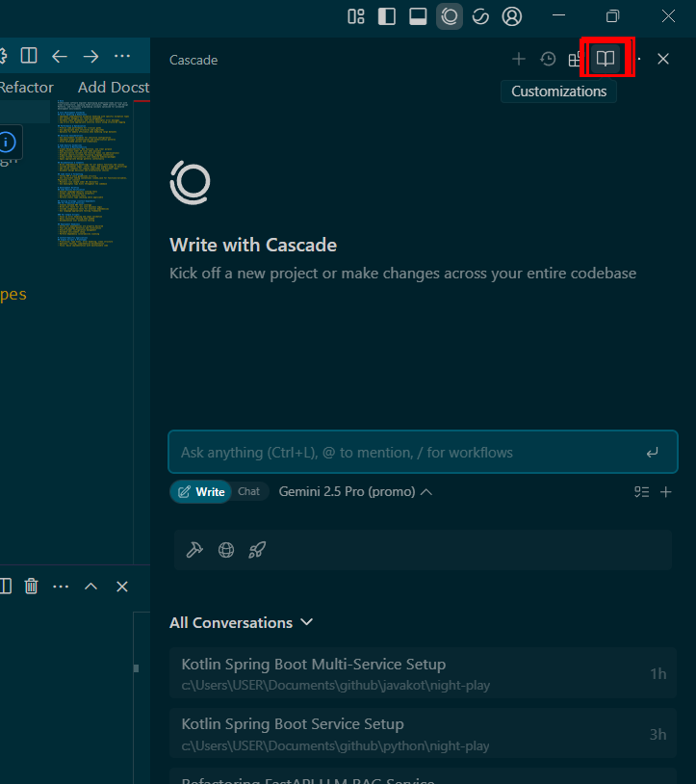
Task: Click the rocket deploy icon
Action: [257, 550]
